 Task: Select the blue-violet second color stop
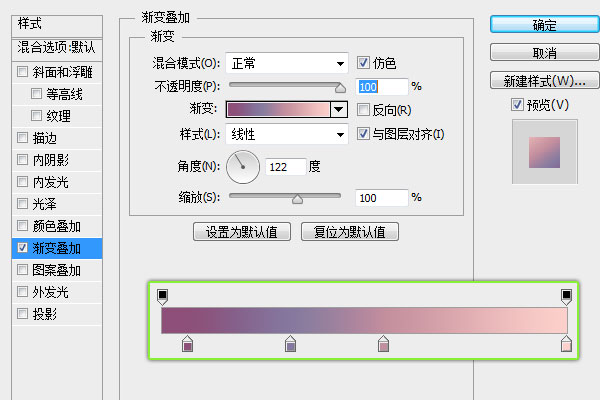pyautogui.click(x=291, y=345)
